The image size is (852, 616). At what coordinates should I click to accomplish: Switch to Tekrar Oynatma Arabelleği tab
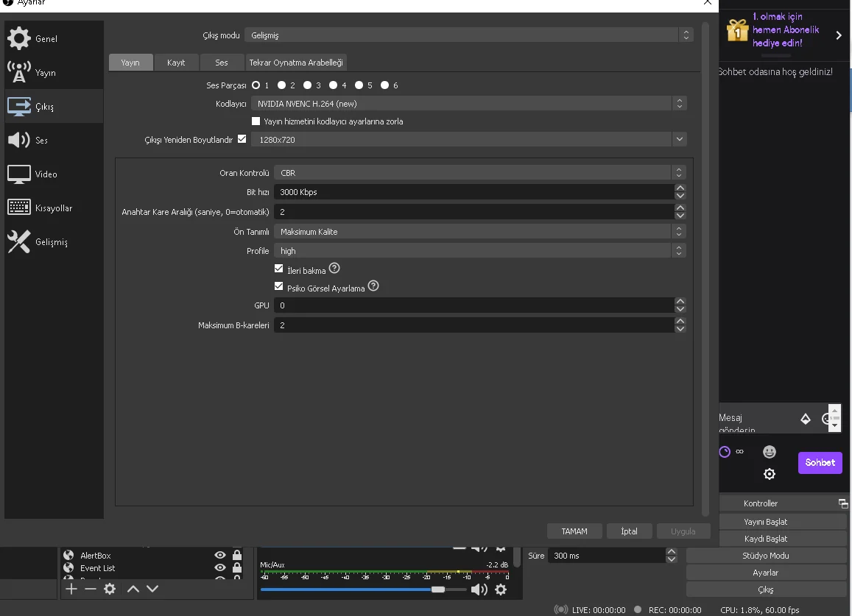[x=296, y=63]
